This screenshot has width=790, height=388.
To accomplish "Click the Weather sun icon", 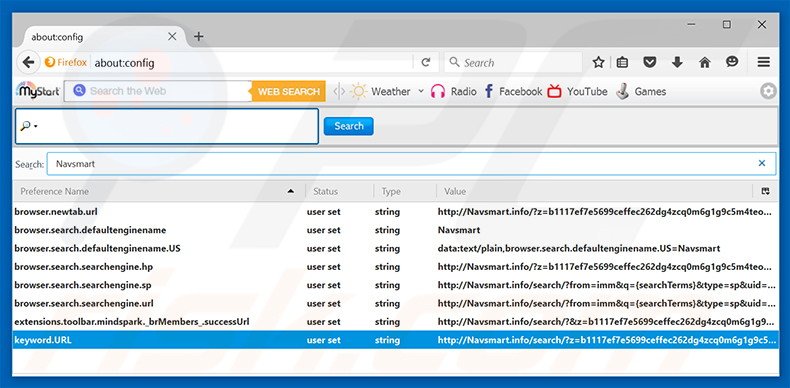I will [x=359, y=91].
